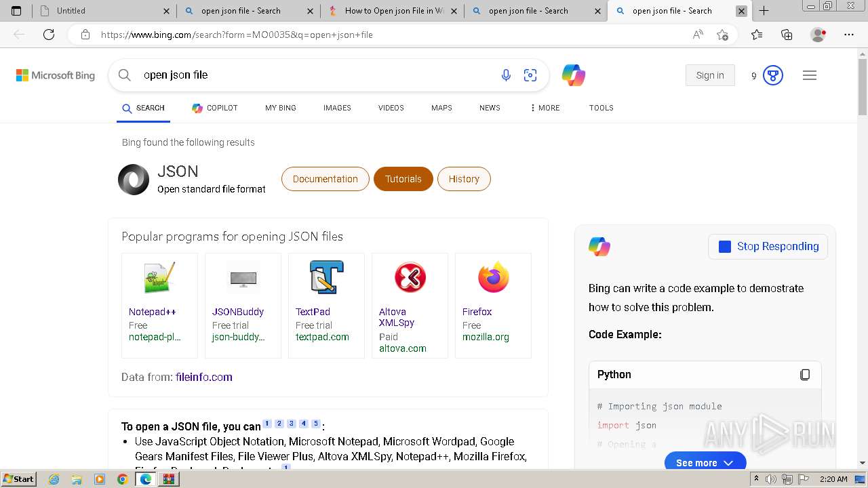Switch to the Untitled tab
This screenshot has height=488, width=868.
point(105,11)
